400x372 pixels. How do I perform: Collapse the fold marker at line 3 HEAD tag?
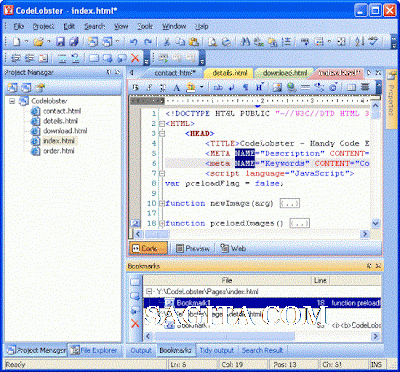[x=162, y=134]
